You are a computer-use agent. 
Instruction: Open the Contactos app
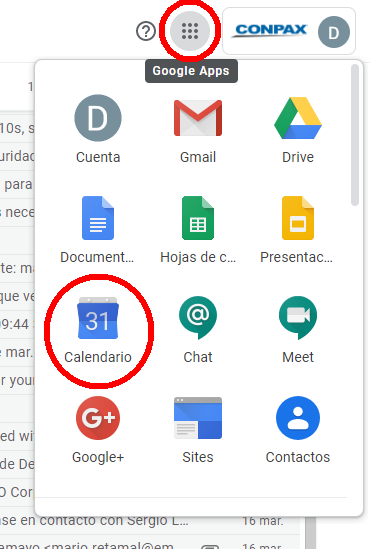click(x=298, y=430)
